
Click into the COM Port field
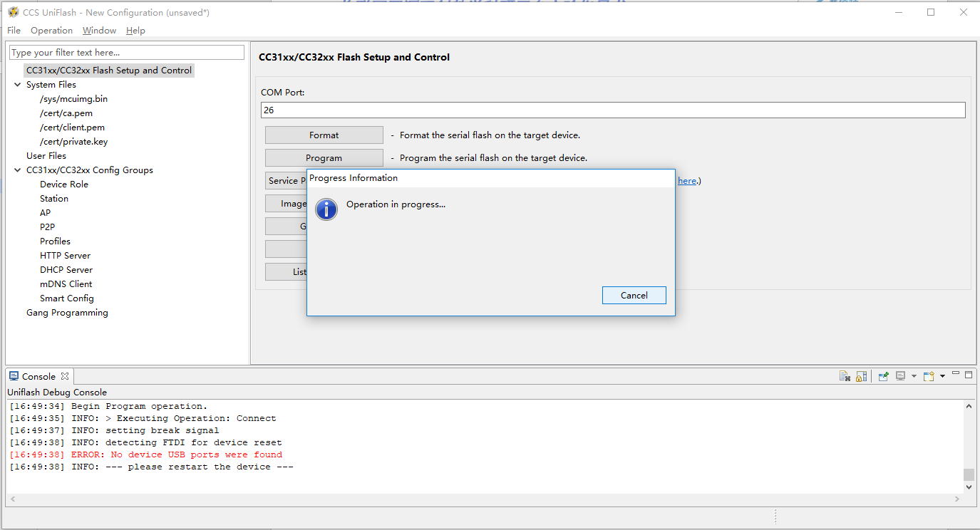tap(613, 110)
